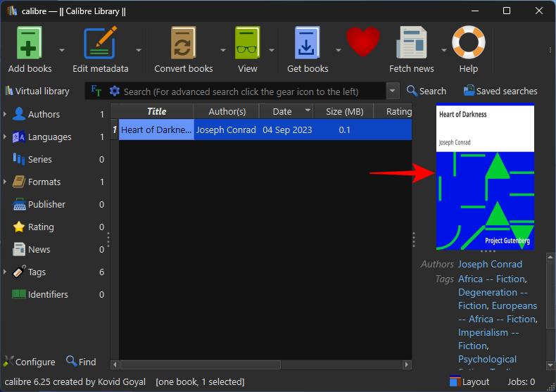Image resolution: width=556 pixels, height=392 pixels.
Task: Open Configure tag browser
Action: (x=29, y=362)
